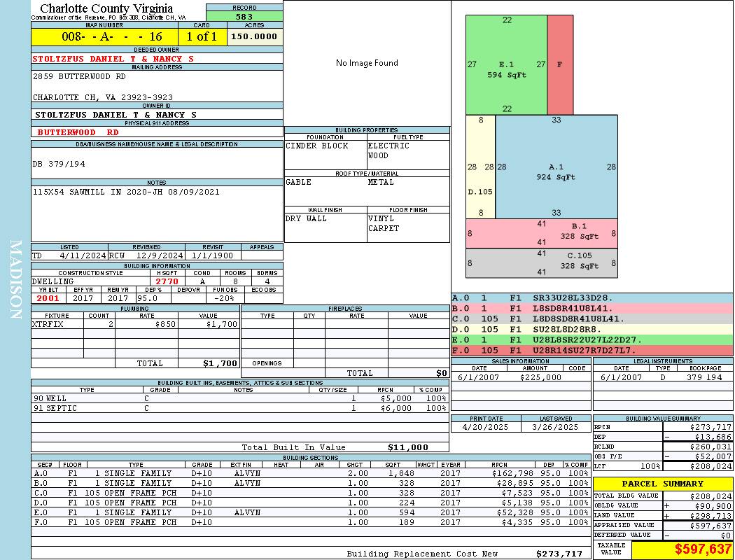The image size is (735, 560).
Task: Click the PARCEL SUMMARY header
Action: point(662,484)
